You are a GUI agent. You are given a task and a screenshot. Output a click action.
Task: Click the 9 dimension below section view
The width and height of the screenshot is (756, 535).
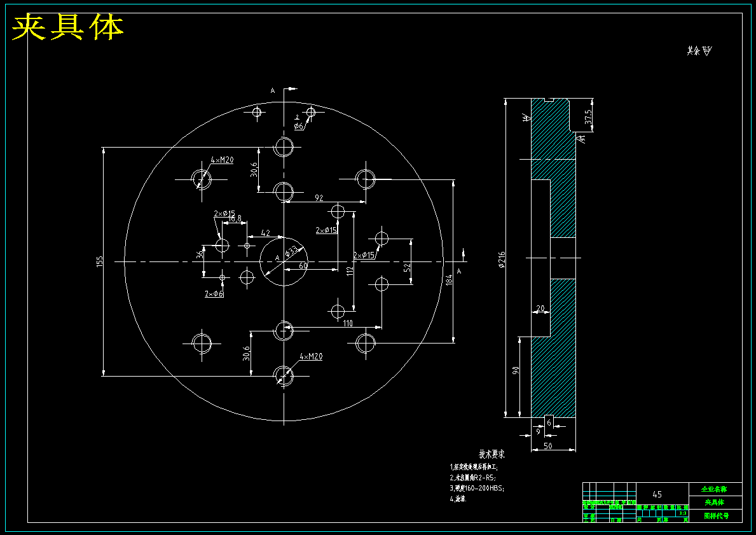539,432
